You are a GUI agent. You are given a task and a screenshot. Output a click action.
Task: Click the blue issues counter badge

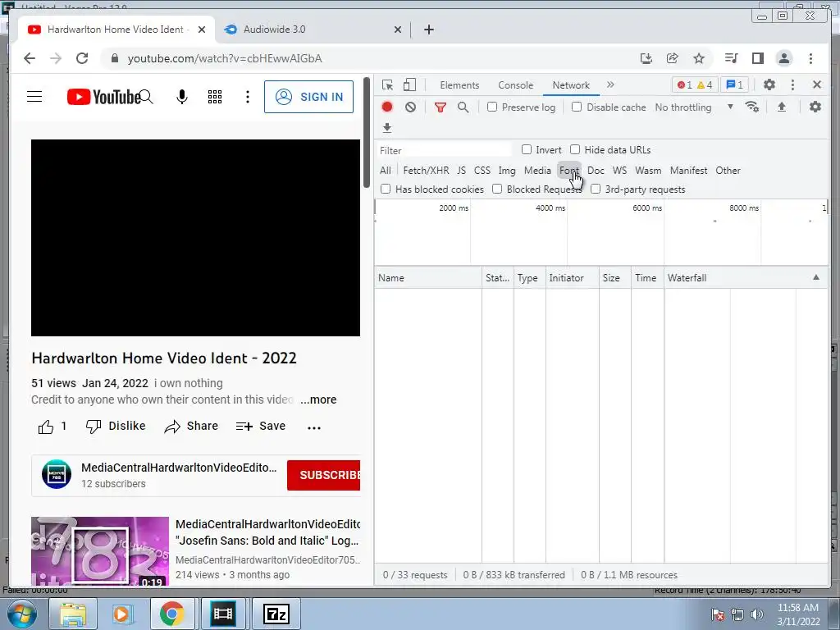[734, 84]
